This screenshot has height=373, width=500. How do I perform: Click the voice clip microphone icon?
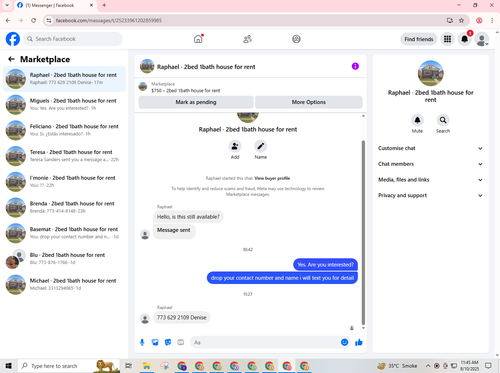point(142,342)
